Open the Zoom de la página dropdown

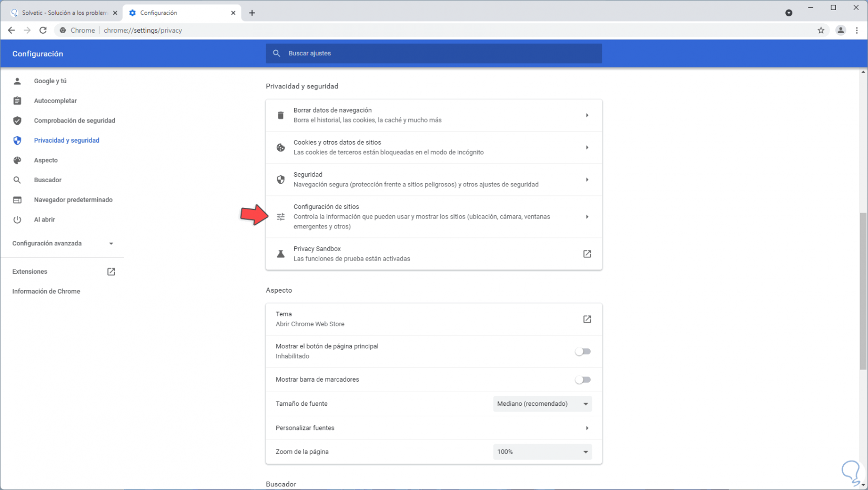[542, 452]
